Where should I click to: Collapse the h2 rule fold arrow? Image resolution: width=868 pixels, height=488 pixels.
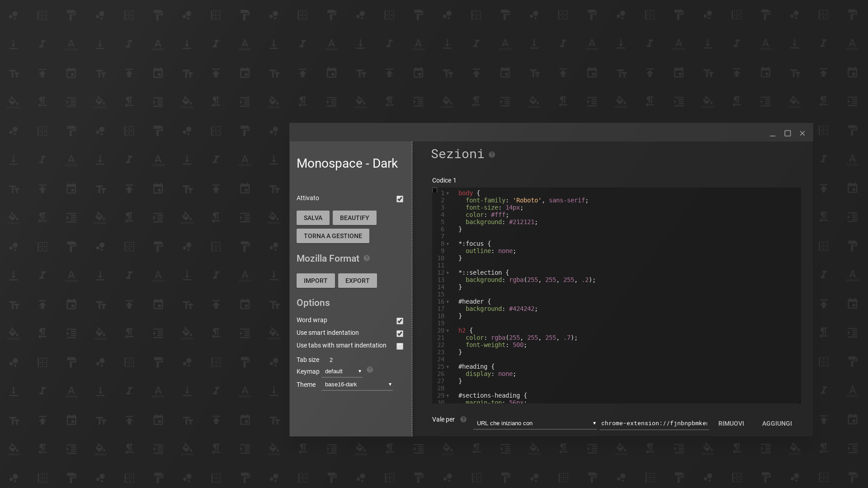(x=448, y=330)
